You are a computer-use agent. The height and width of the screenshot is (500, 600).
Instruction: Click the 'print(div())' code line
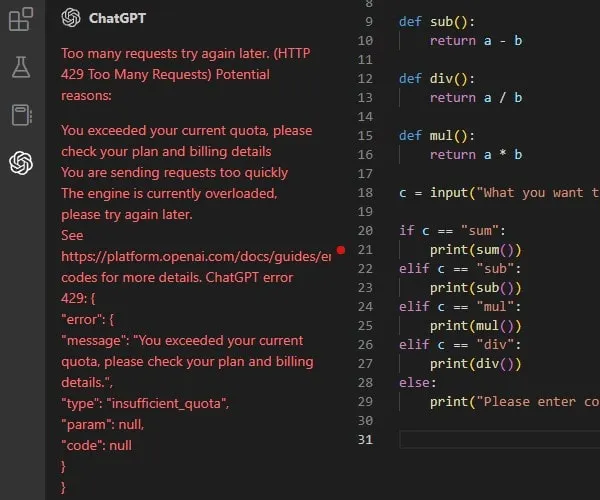click(476, 363)
